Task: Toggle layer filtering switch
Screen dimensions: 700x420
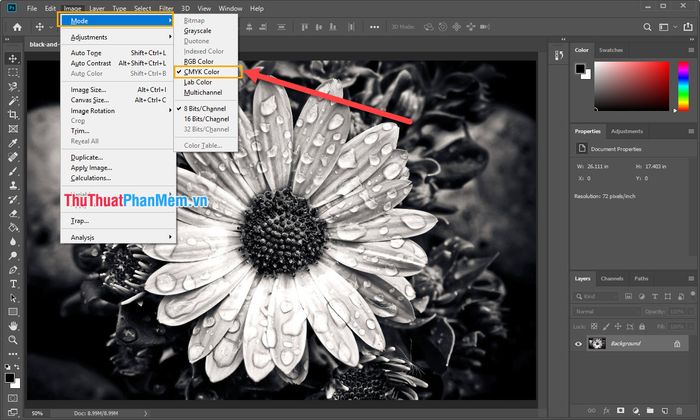Action: click(x=692, y=294)
